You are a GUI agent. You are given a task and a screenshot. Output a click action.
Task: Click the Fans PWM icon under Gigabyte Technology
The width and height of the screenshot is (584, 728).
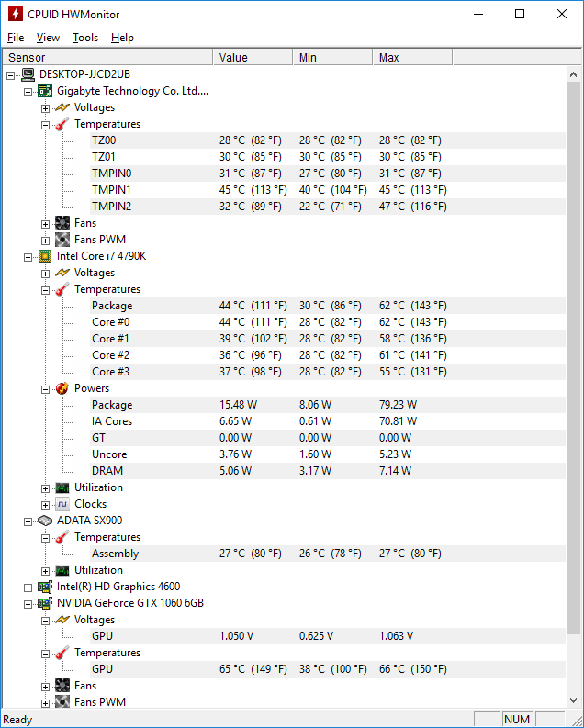(62, 240)
